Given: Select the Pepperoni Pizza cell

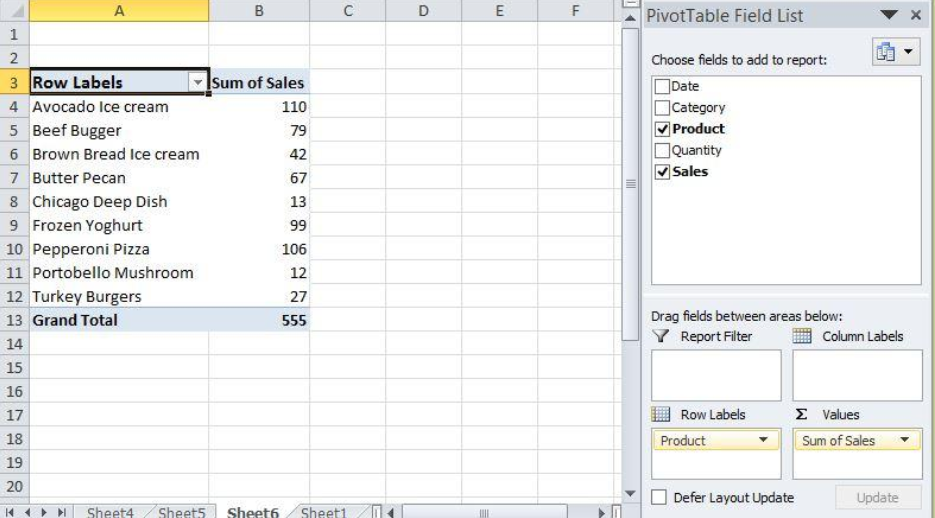Looking at the screenshot, I should coord(119,249).
